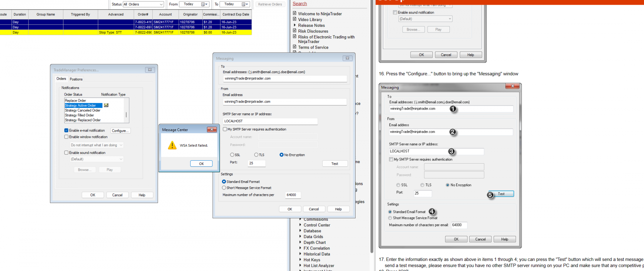644x271 pixels.
Task: Click OK in TradeManager Preferences
Action: (93, 195)
